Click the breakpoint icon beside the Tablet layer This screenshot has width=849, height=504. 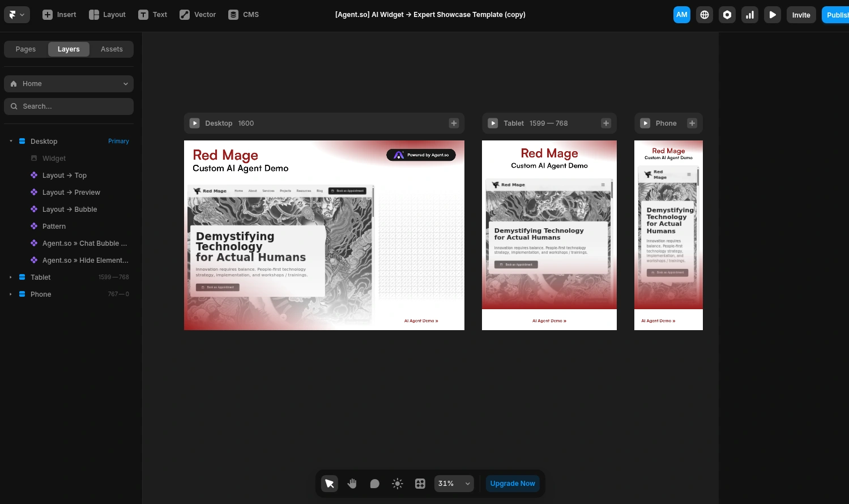click(22, 277)
